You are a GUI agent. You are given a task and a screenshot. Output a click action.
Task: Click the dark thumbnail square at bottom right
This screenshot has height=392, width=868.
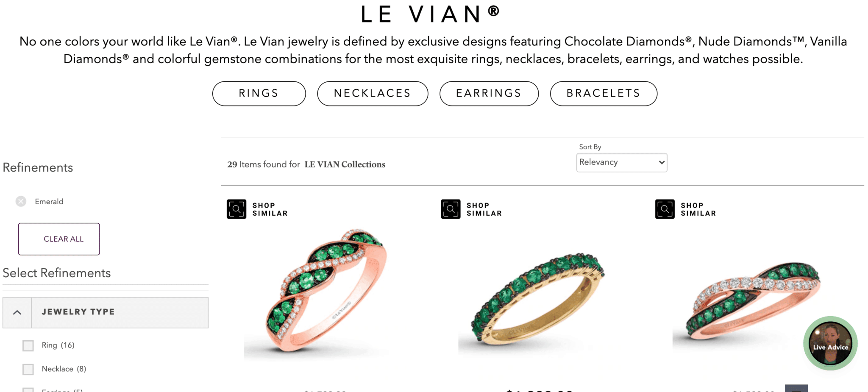click(x=797, y=388)
